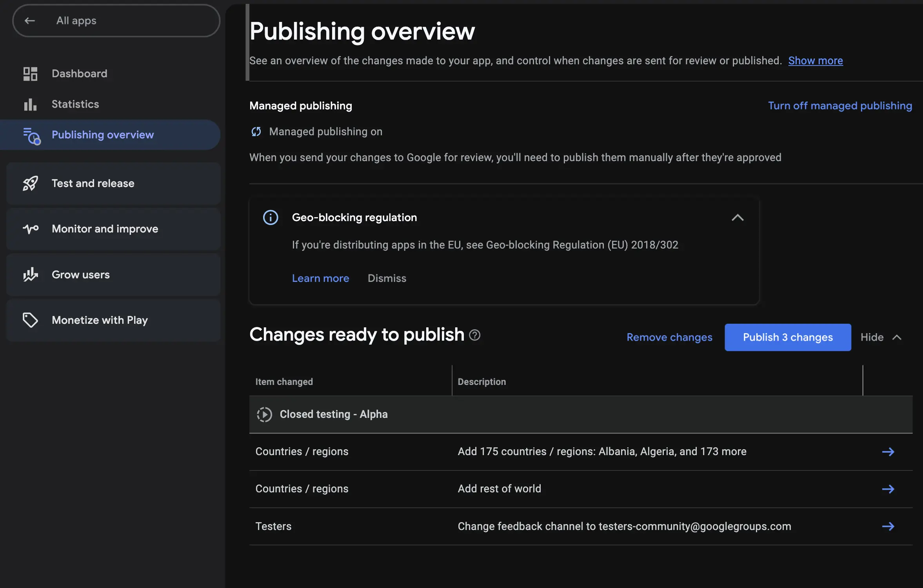Open arrow for Add rest of world
The height and width of the screenshot is (588, 923).
pos(888,489)
